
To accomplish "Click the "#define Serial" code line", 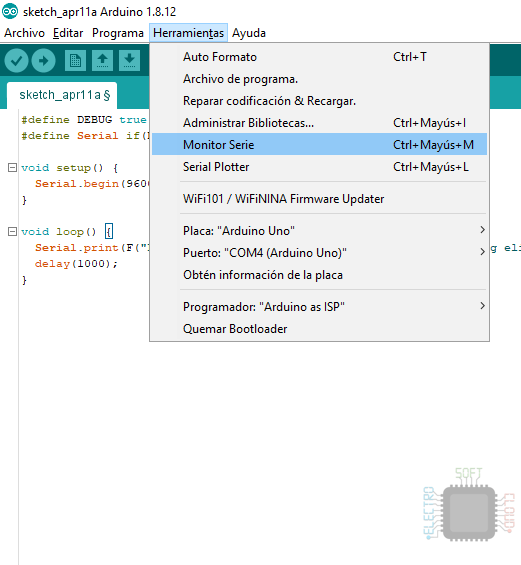I will click(x=85, y=136).
